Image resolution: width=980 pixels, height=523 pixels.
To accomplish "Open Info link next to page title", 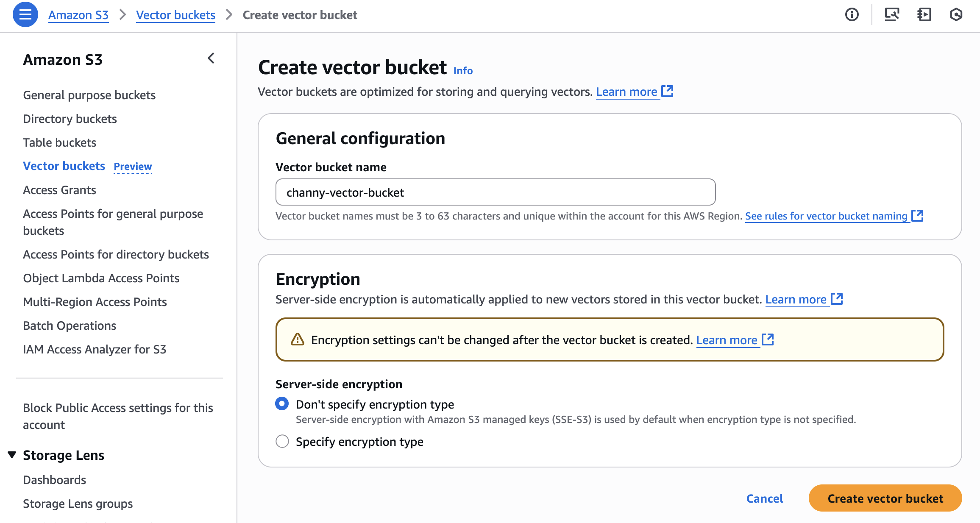I will (463, 71).
